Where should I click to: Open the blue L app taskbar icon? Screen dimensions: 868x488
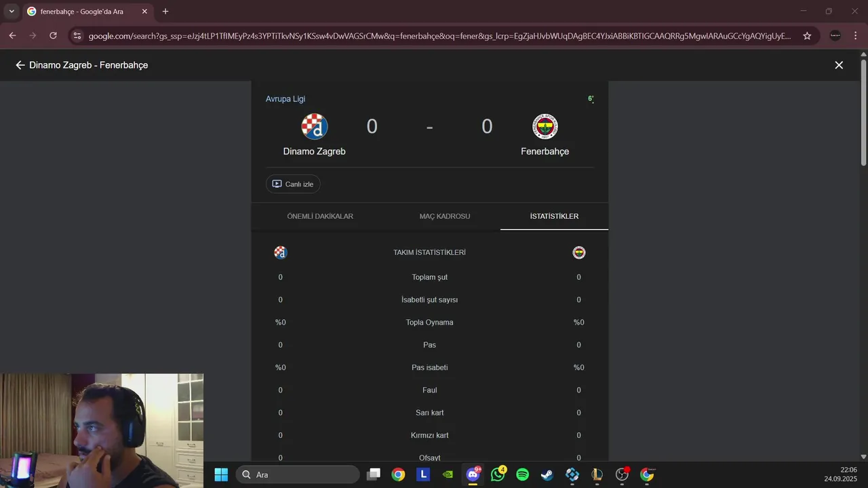pos(423,474)
